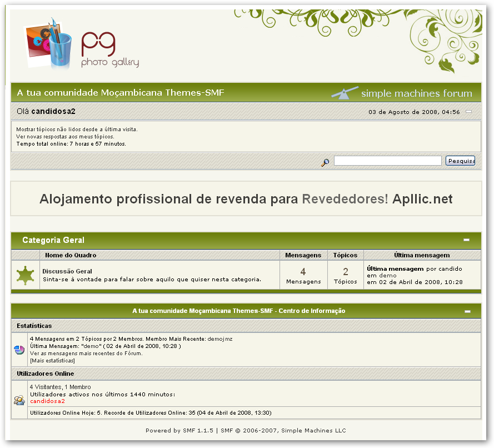Click the 'Estatísticas' section heading

(34, 326)
